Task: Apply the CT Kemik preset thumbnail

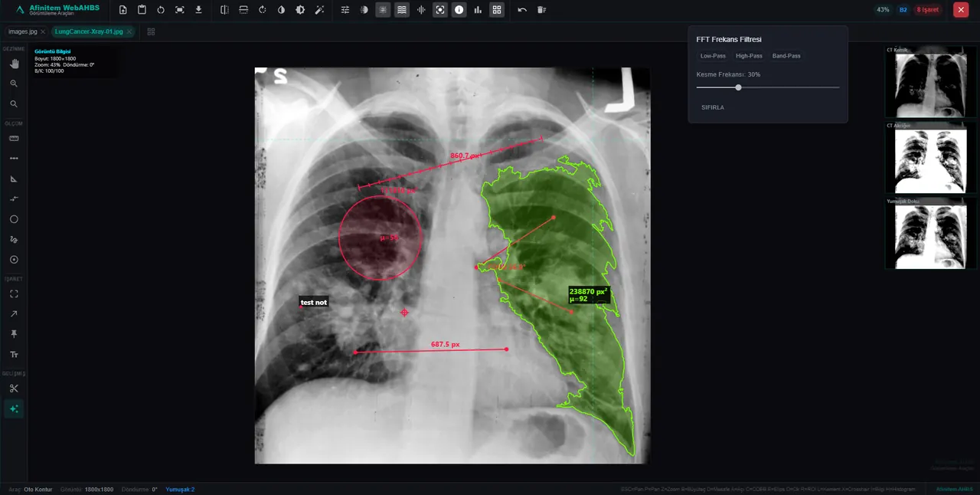Action: tap(930, 82)
